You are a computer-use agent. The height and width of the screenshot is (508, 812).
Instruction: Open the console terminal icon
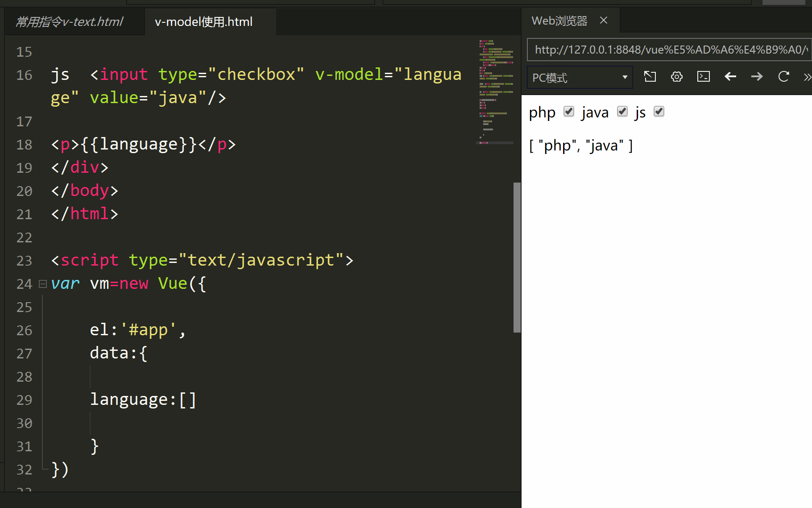(704, 77)
